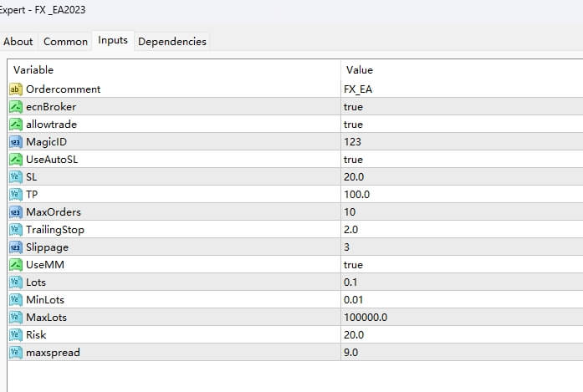The width and height of the screenshot is (583, 392).
Task: Switch to the Common tab
Action: [x=65, y=41]
